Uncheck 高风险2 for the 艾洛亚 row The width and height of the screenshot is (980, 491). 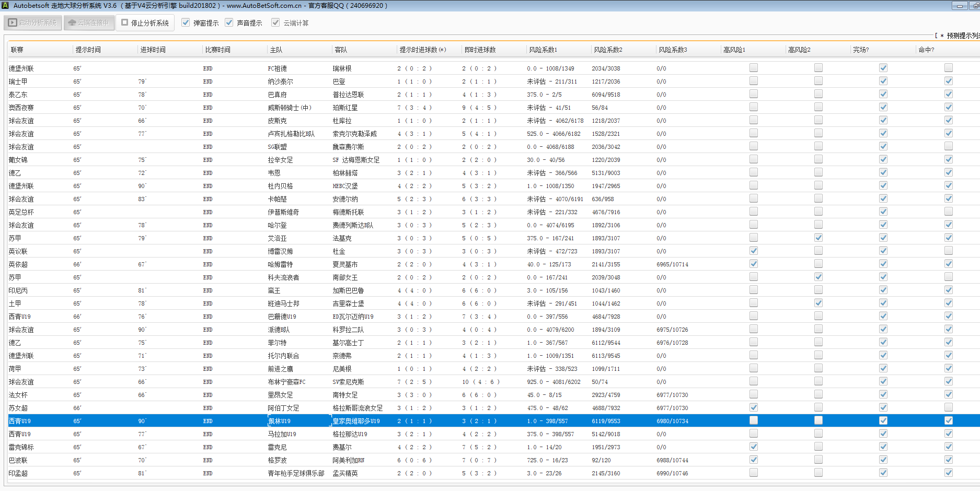tap(818, 238)
